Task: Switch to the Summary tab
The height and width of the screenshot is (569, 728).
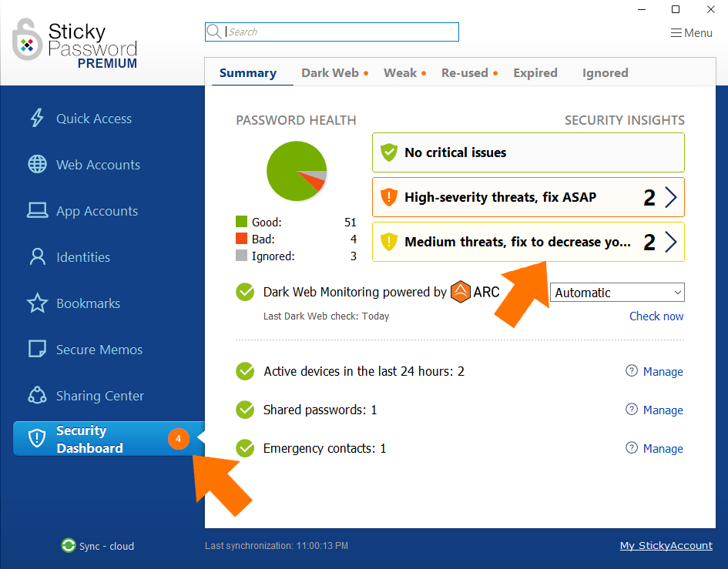Action: (x=248, y=73)
